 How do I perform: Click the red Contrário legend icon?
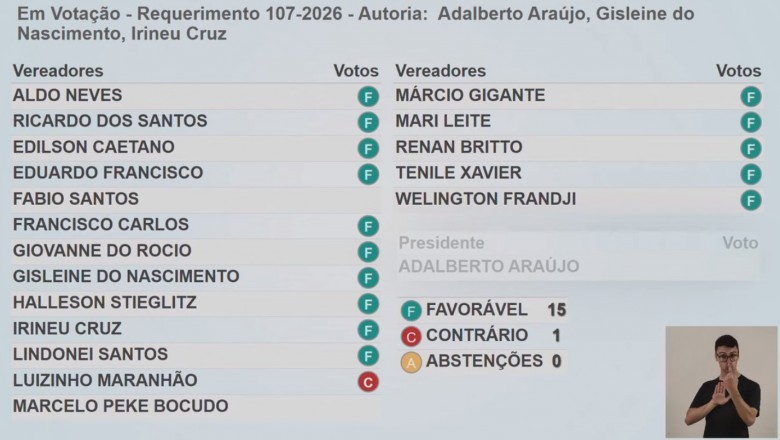(x=411, y=337)
